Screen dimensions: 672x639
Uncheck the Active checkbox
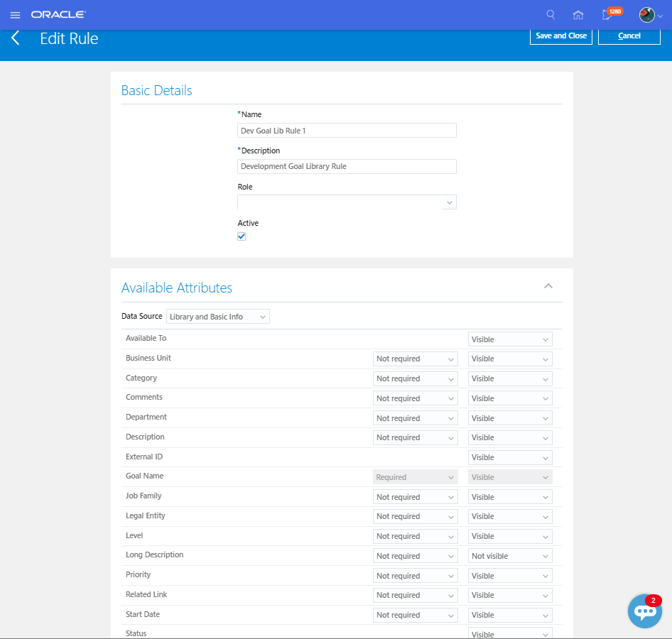(x=242, y=236)
